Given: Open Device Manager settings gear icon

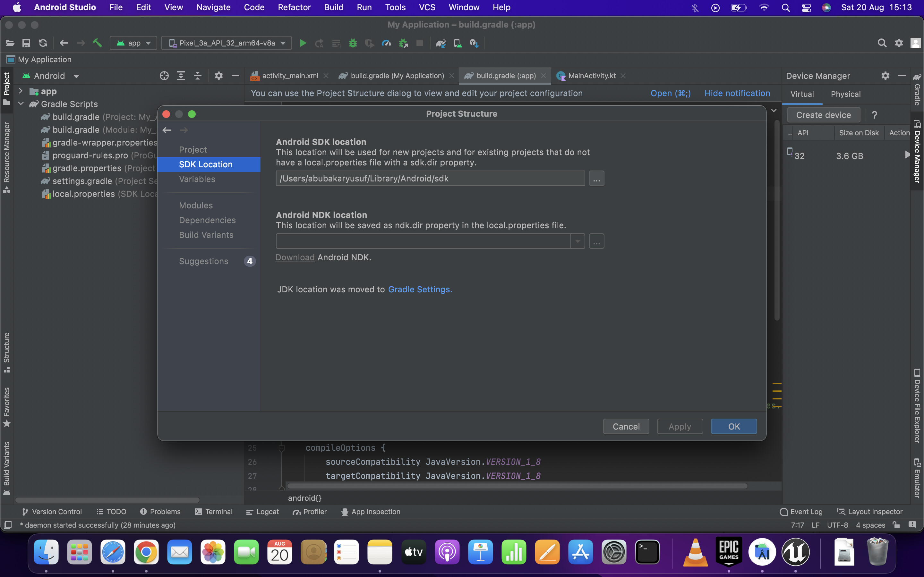Looking at the screenshot, I should [x=885, y=76].
